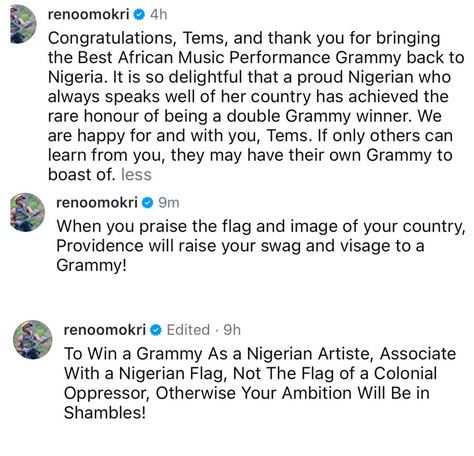
Task: Collapse the long comment with the 'less' link
Action: click(136, 175)
